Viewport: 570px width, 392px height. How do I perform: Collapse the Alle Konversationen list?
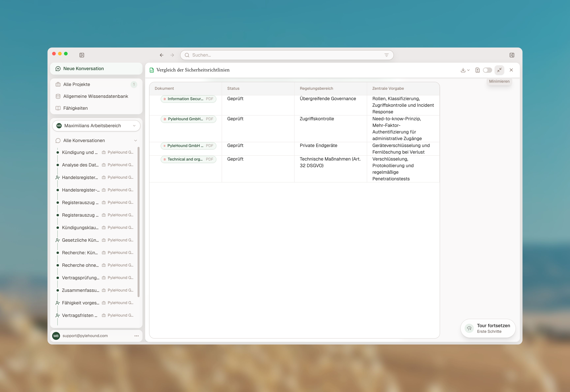(136, 140)
